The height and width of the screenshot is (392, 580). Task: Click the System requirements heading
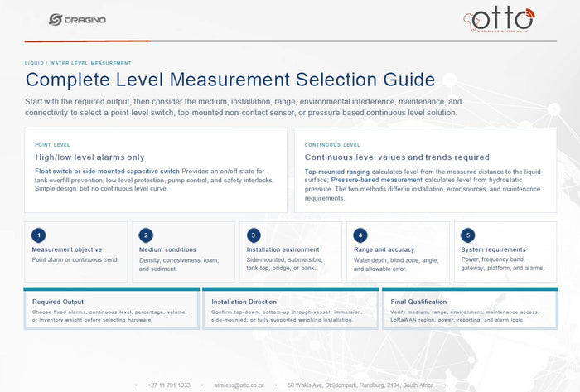494,249
